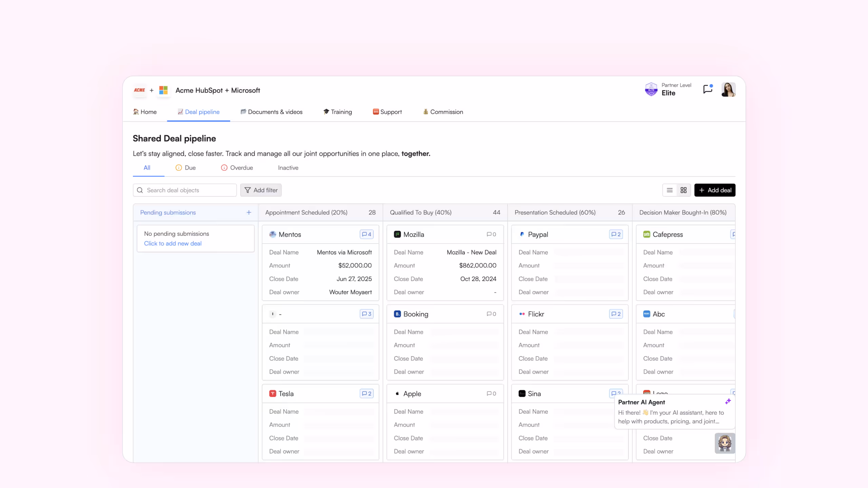Show Inactive deals filter tab
The width and height of the screenshot is (868, 488).
(288, 168)
